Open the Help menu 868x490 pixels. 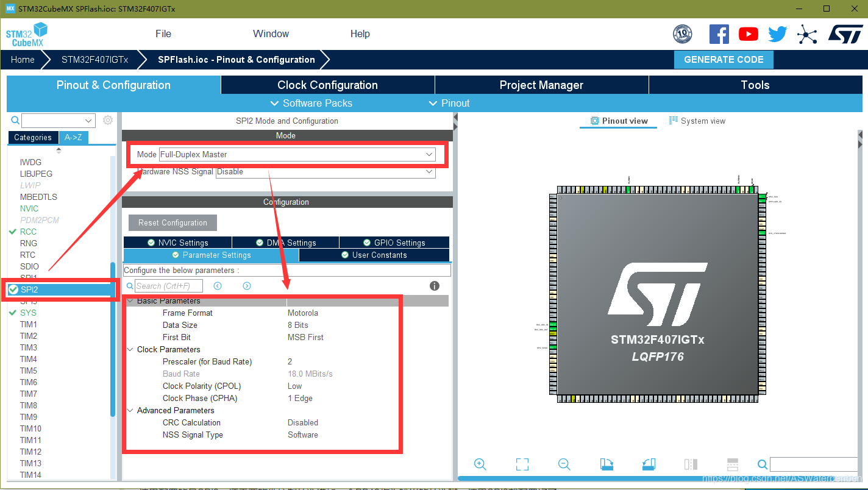coord(360,34)
